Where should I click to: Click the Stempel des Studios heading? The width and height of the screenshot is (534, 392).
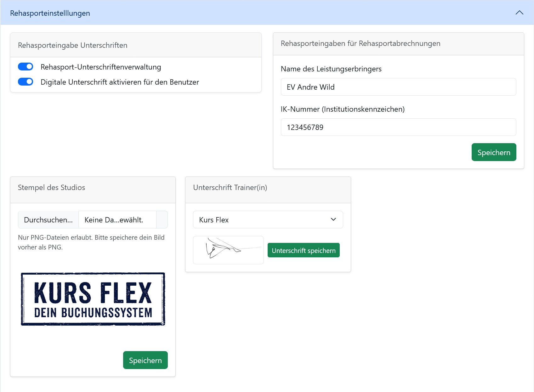coord(52,188)
